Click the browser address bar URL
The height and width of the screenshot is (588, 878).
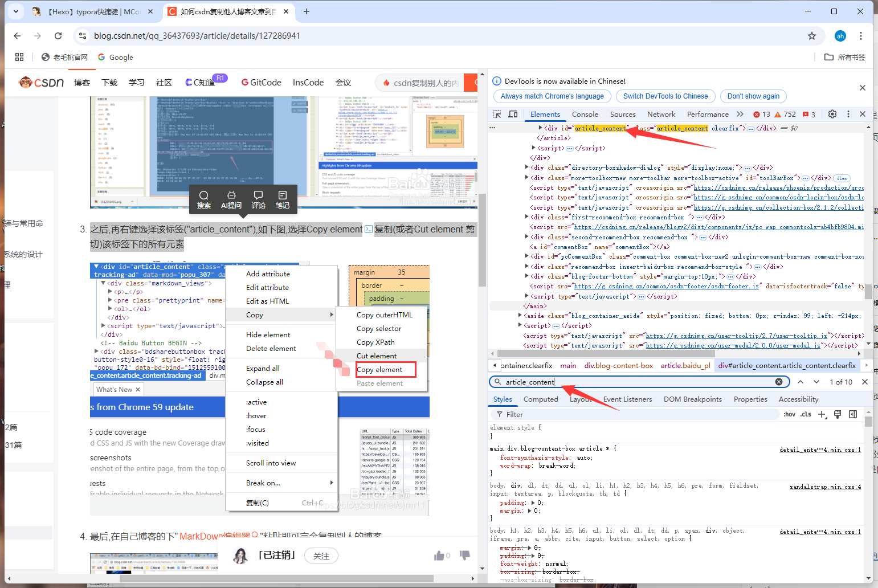197,36
